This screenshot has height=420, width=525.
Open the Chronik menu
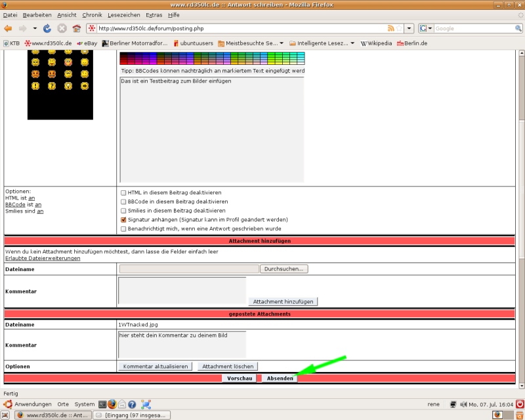92,14
